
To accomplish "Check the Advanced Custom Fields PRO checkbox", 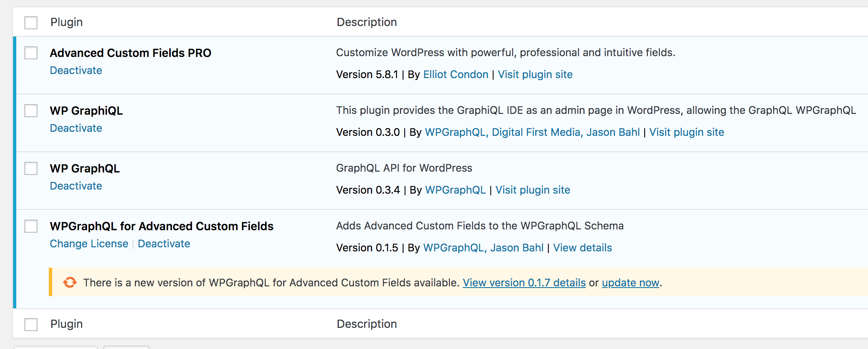I will pos(31,53).
